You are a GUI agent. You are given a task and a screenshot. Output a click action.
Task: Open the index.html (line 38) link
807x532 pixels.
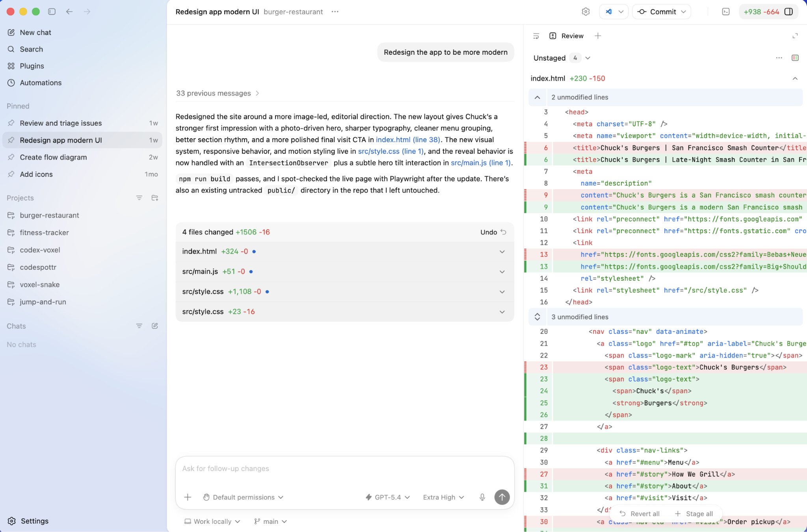pyautogui.click(x=408, y=140)
